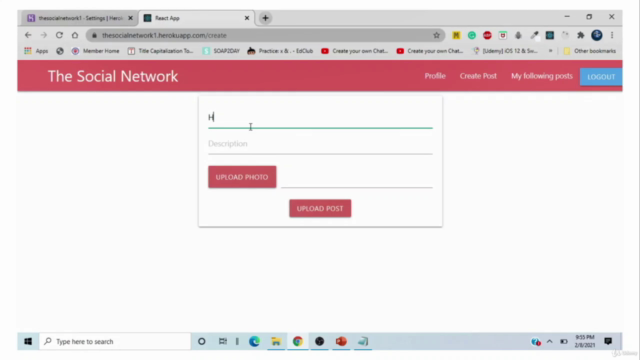Open My following posts in navbar
640x360 pixels.
542,76
